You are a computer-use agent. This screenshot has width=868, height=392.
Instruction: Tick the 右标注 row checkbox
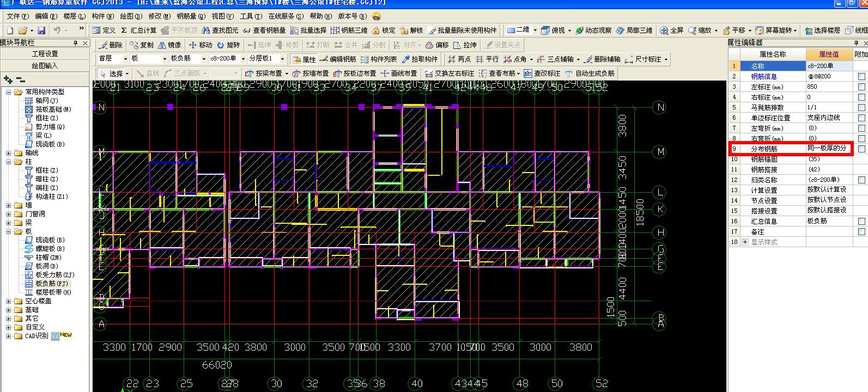(861, 97)
